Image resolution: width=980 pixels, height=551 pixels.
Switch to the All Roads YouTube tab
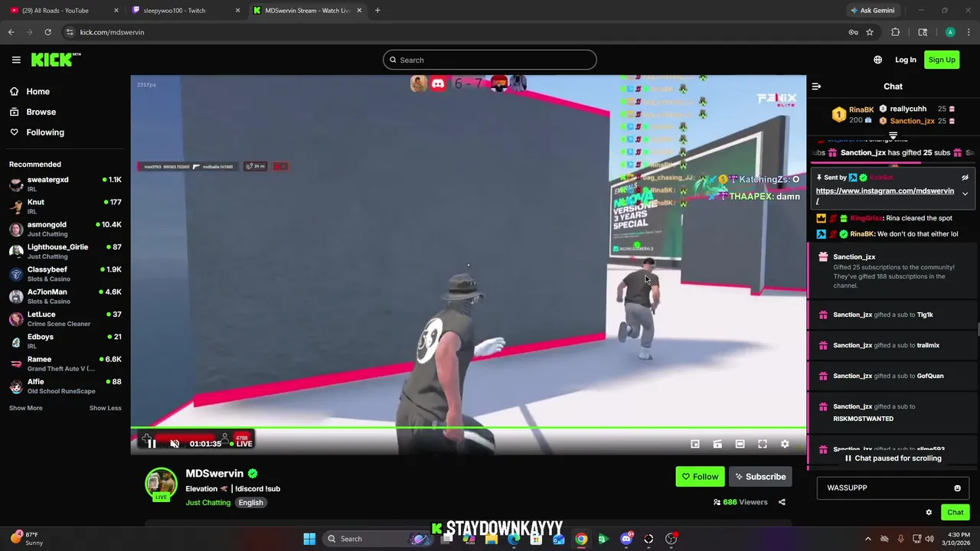point(64,11)
